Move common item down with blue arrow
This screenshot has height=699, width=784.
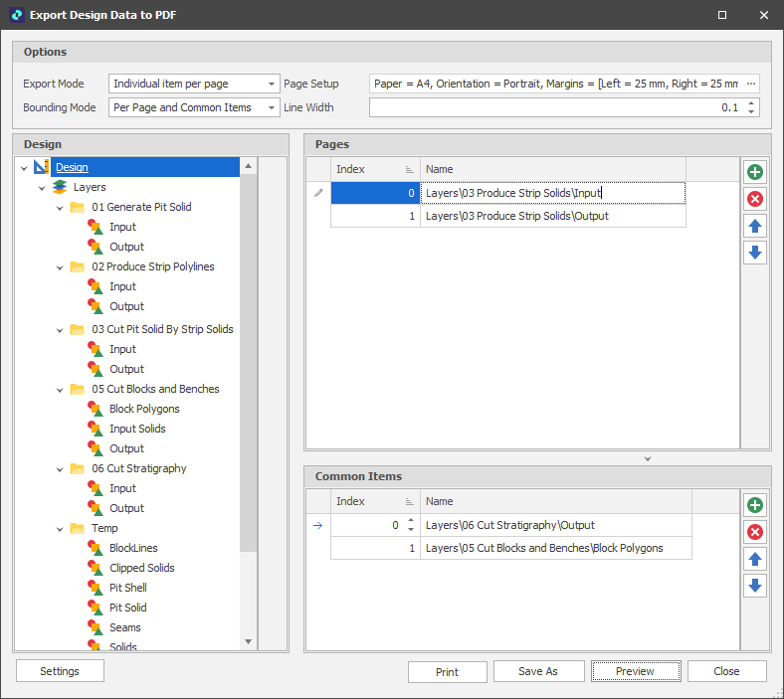point(755,586)
